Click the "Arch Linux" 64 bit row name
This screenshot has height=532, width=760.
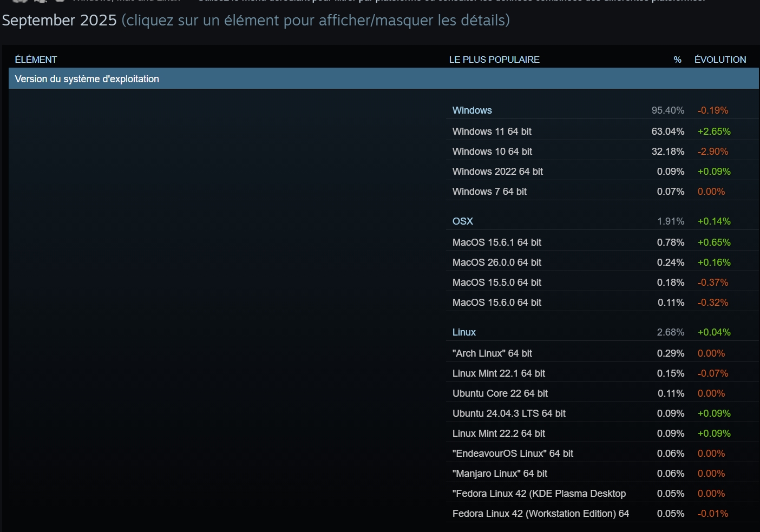(492, 353)
